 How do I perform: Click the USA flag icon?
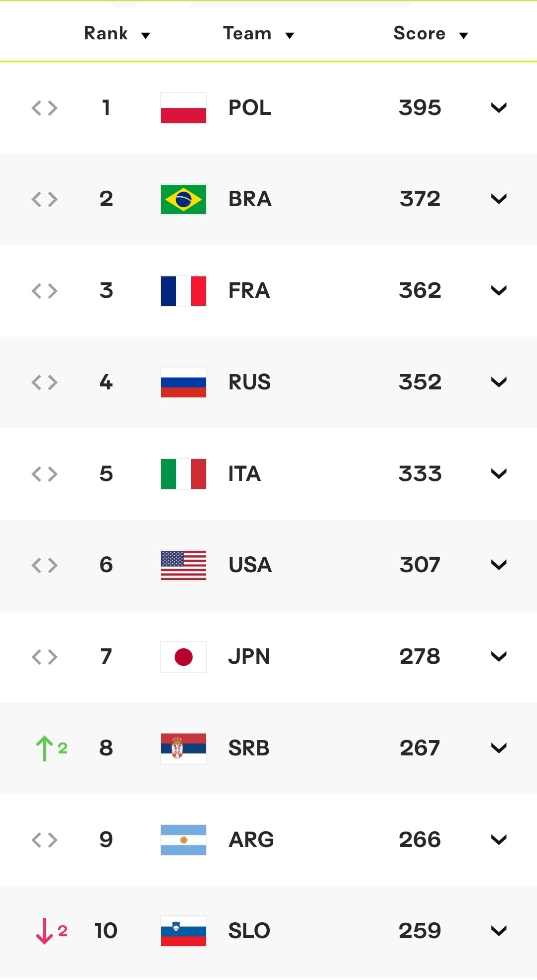coord(184,565)
